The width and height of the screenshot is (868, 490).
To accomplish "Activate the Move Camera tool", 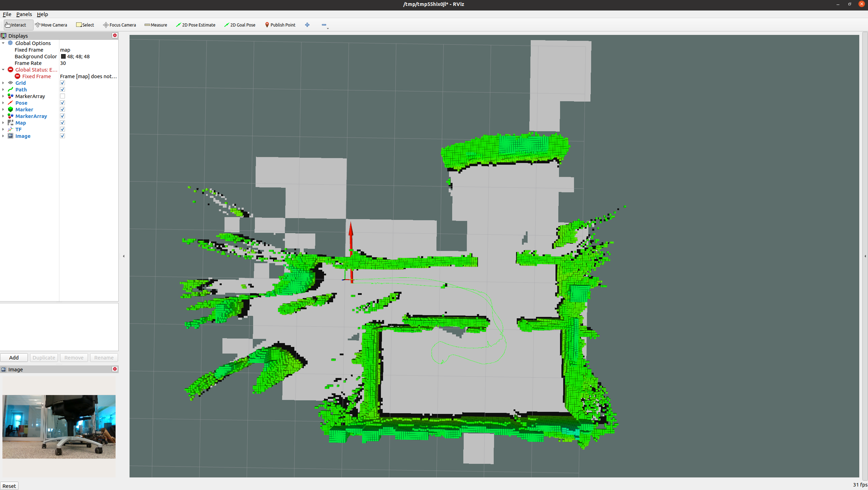I will tap(51, 25).
